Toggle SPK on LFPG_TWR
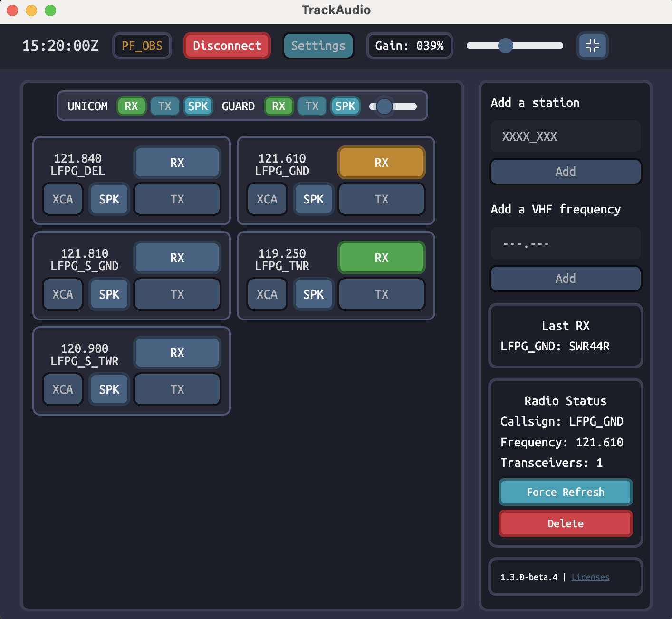Screen dimensions: 672x619 (x=314, y=294)
